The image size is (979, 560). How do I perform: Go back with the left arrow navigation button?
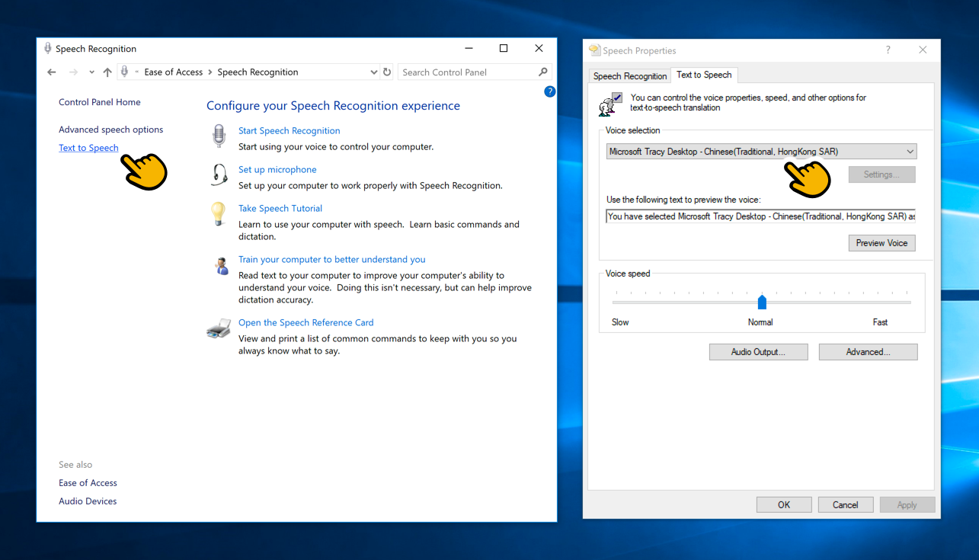[x=52, y=72]
